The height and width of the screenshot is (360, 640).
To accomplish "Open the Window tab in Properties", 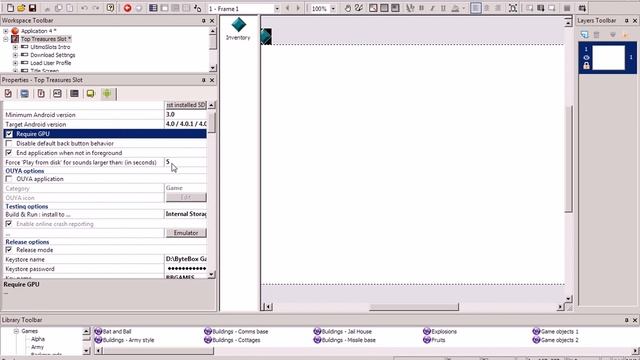I will (24, 93).
